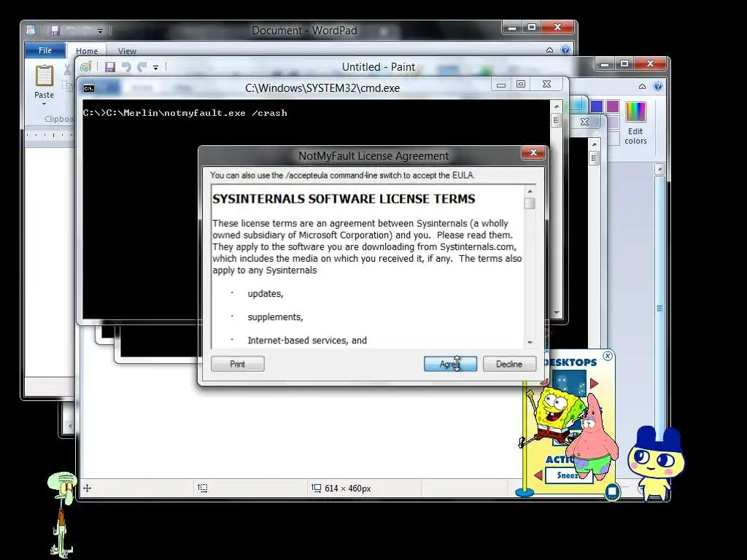Viewport: 747px width, 560px height.
Task: Switch to the Home tab in WordPad
Action: pos(87,51)
